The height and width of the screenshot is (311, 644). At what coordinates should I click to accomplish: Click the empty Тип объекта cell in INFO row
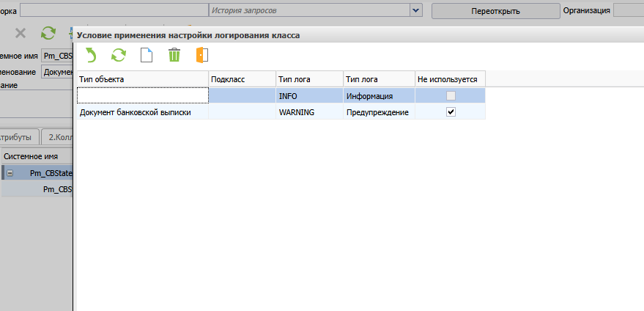pyautogui.click(x=142, y=95)
